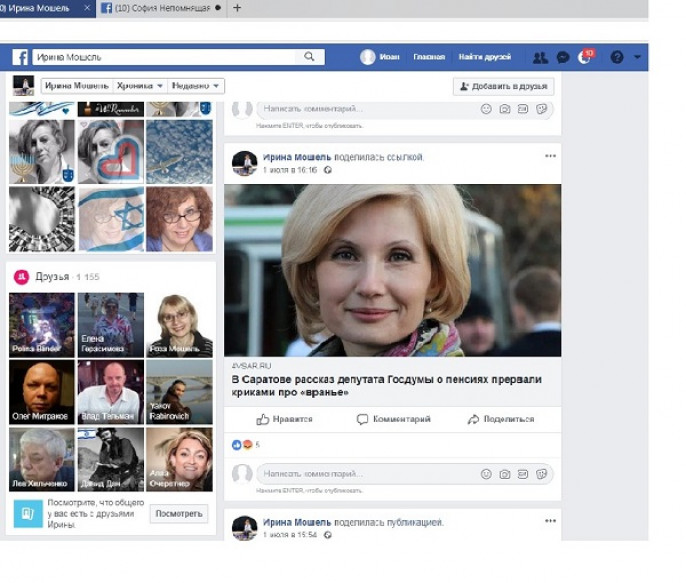Open photo with Israeli flag overlay

click(111, 219)
